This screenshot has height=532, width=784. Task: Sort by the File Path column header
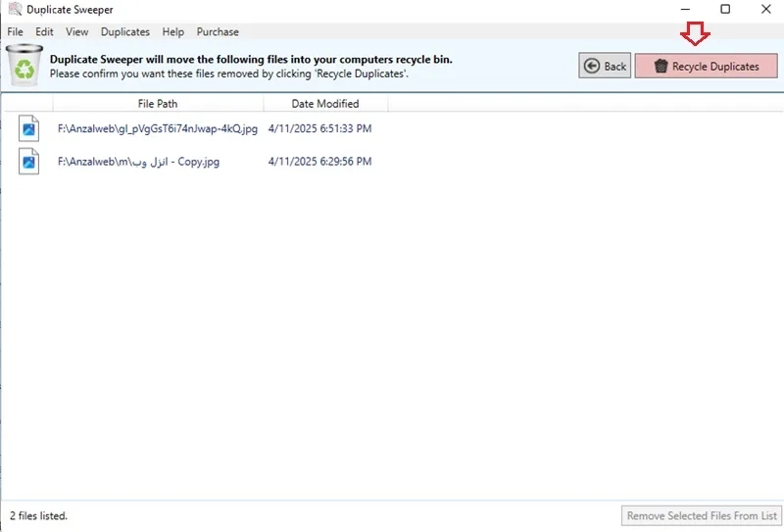158,104
